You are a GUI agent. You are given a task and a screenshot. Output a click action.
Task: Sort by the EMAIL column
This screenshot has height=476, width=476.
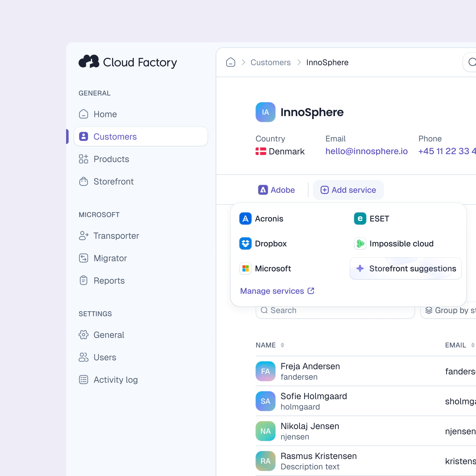coord(460,345)
